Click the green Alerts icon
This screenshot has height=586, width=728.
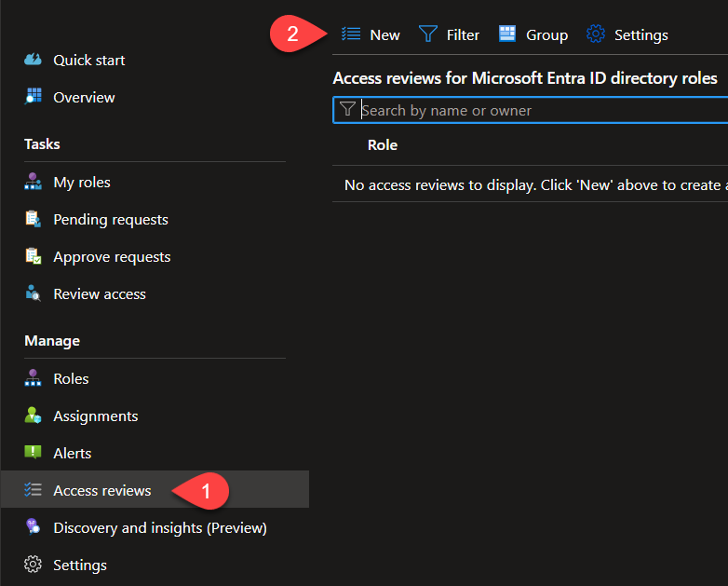pyautogui.click(x=33, y=452)
